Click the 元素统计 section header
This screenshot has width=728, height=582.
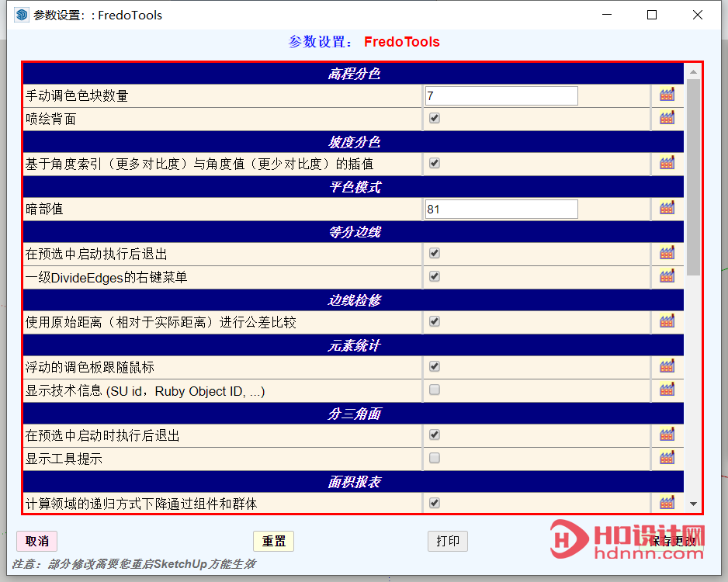tap(353, 345)
